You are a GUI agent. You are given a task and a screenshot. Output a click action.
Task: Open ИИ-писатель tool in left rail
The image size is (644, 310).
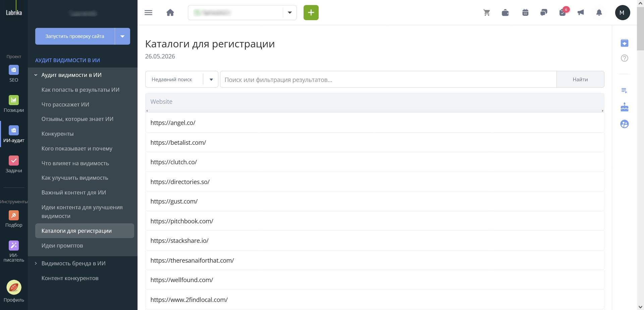point(14,251)
